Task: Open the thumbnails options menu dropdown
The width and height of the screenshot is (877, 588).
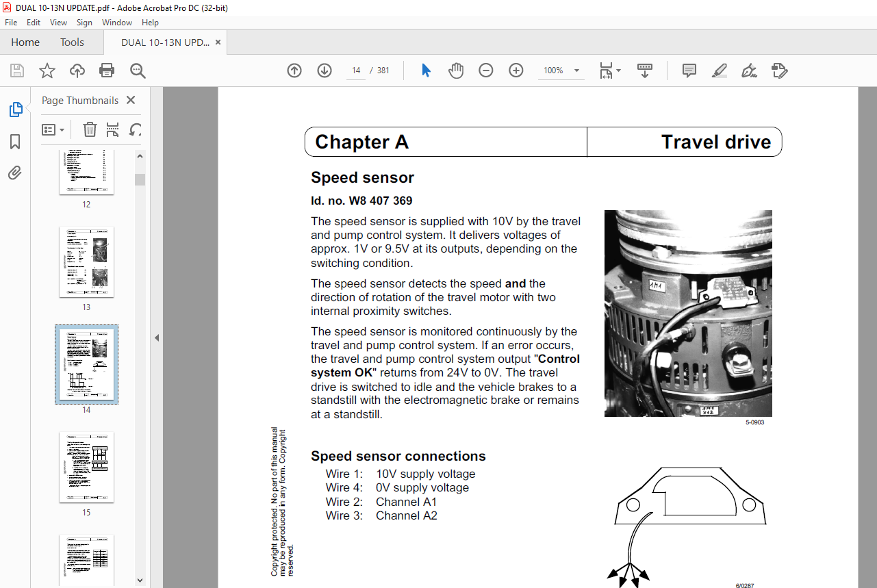Action: (x=53, y=129)
